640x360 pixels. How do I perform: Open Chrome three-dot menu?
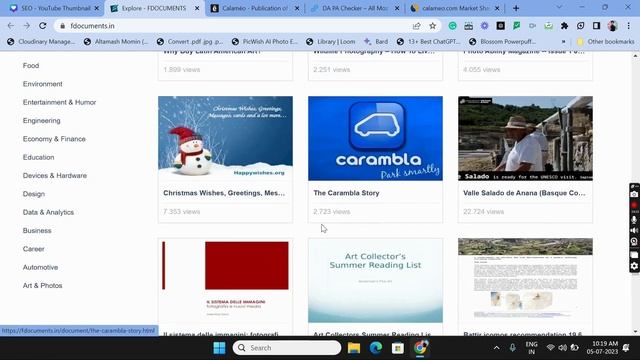(x=629, y=26)
